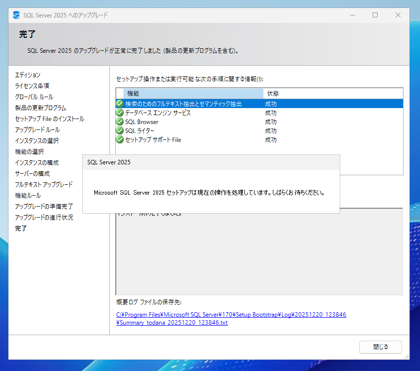The width and height of the screenshot is (420, 371).
Task: Click the グローバル ルール step in sidebar
Action: (x=34, y=97)
